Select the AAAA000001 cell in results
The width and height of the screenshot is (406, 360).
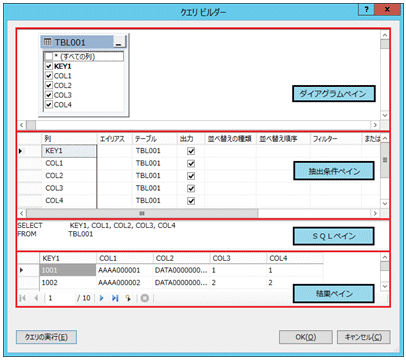(124, 270)
